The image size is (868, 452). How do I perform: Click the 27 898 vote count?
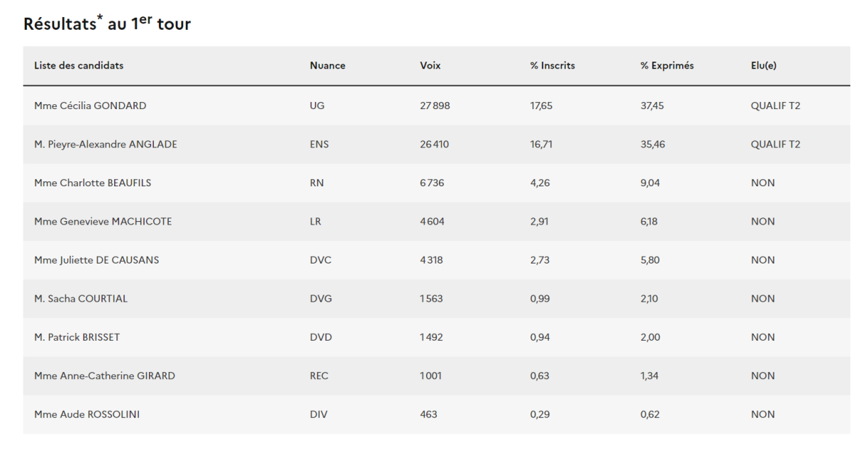tap(435, 106)
